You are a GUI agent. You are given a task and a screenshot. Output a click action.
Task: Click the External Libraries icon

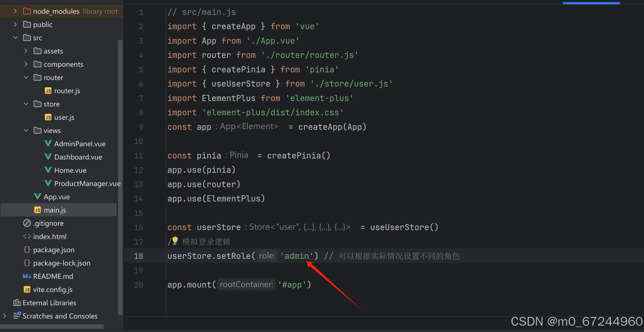coord(17,303)
